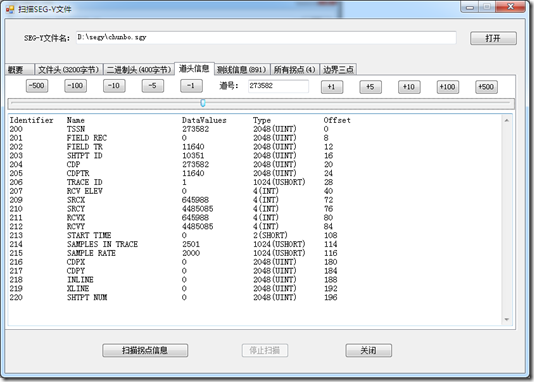Click the +5 trace button

click(x=371, y=87)
